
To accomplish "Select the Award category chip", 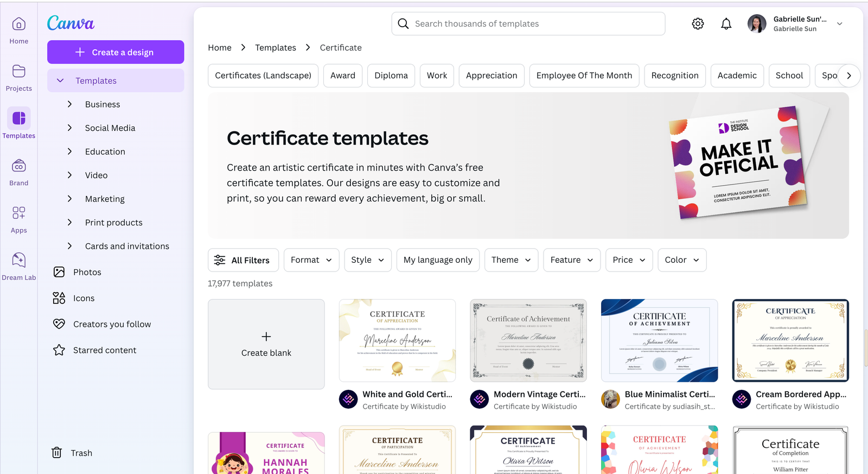I will [x=342, y=75].
